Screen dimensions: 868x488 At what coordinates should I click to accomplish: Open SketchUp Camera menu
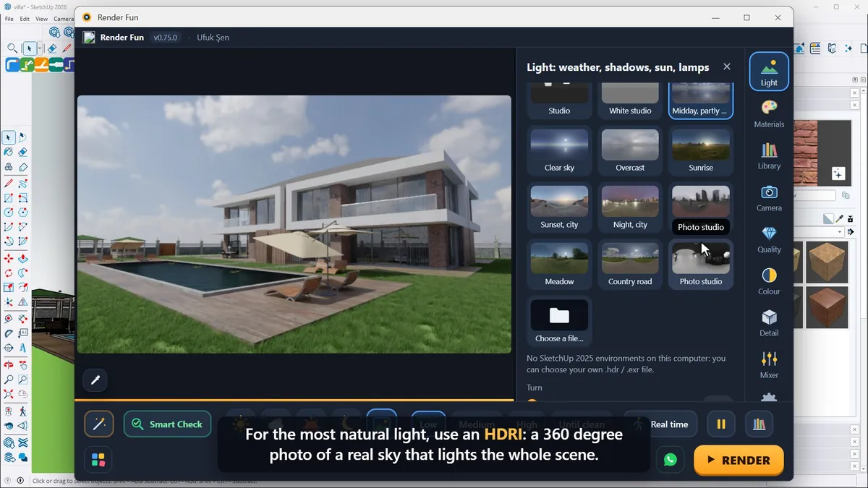[64, 19]
